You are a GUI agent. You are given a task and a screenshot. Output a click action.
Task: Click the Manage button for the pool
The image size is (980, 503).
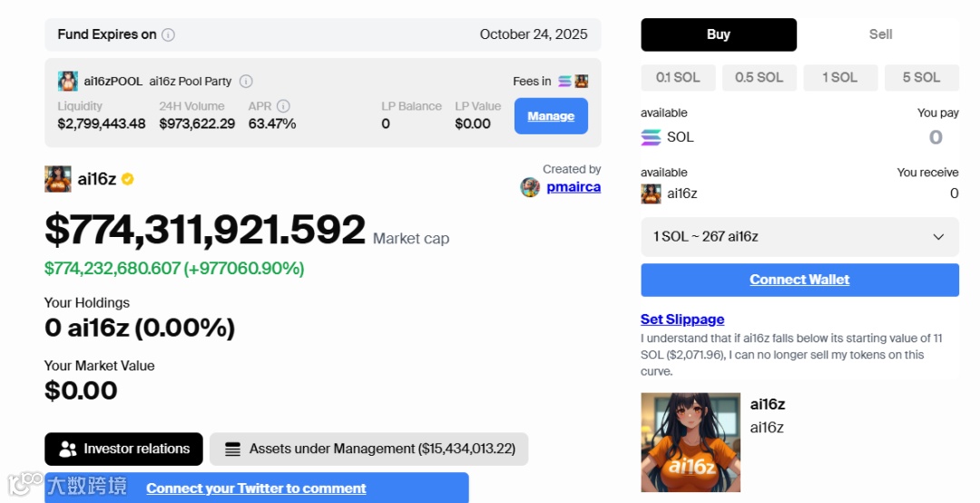tap(552, 115)
